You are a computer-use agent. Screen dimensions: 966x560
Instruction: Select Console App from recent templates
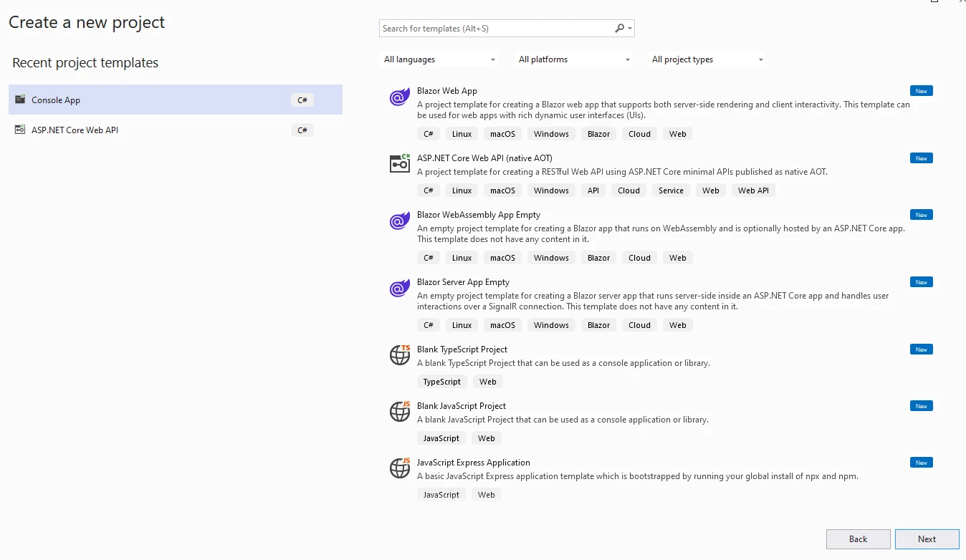click(x=56, y=100)
